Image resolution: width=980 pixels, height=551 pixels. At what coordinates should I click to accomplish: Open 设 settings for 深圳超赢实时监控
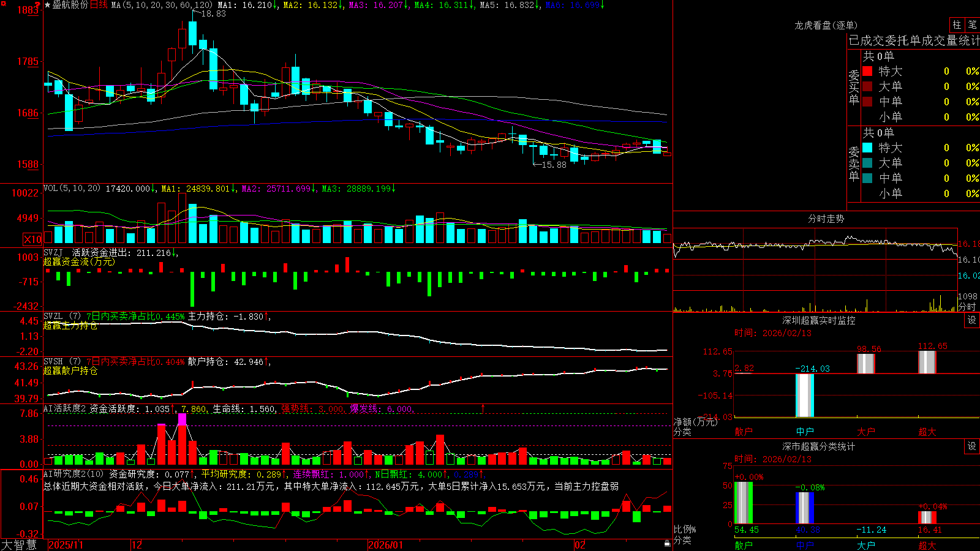(x=972, y=320)
